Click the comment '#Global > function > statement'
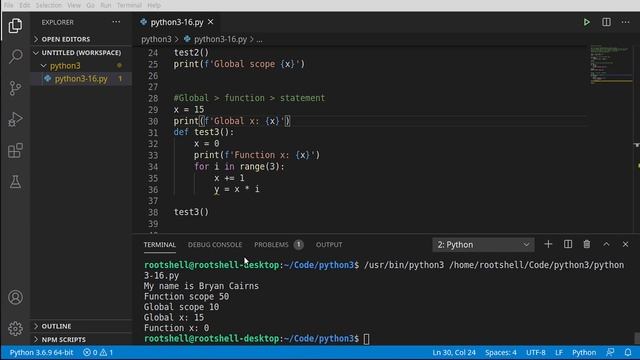 click(x=249, y=98)
